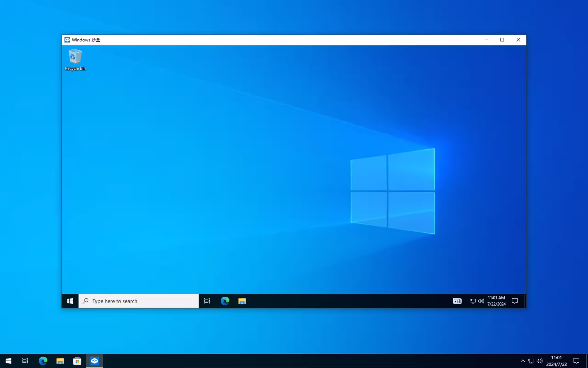Image resolution: width=588 pixels, height=368 pixels.
Task: Click the host network tray icon
Action: (x=531, y=361)
